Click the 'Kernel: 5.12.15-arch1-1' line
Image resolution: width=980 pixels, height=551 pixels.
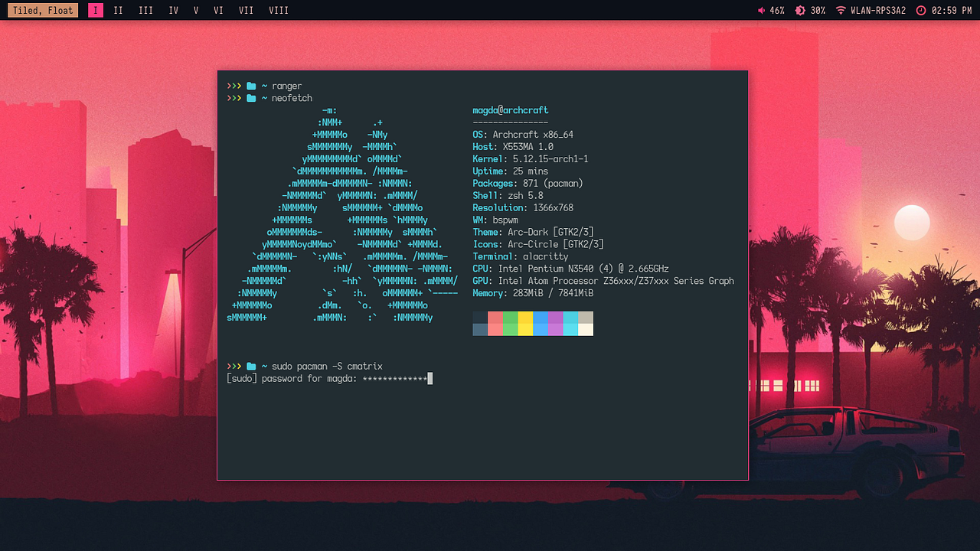pyautogui.click(x=531, y=159)
